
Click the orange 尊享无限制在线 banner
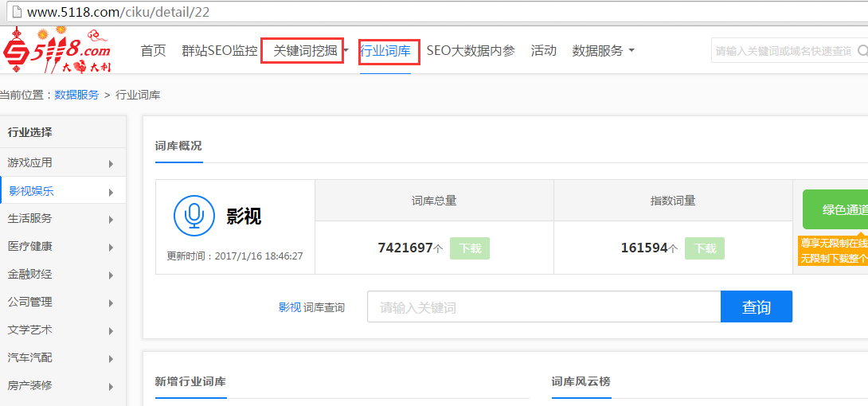click(833, 251)
